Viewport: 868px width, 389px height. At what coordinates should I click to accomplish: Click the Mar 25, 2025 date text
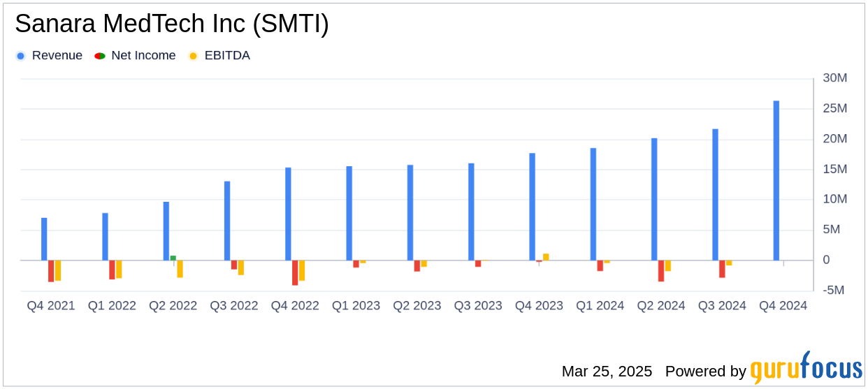[607, 372]
